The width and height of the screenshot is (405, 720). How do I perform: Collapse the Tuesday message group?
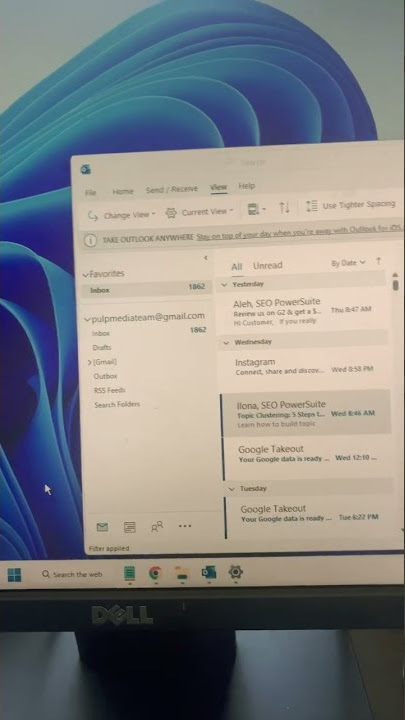click(x=231, y=489)
